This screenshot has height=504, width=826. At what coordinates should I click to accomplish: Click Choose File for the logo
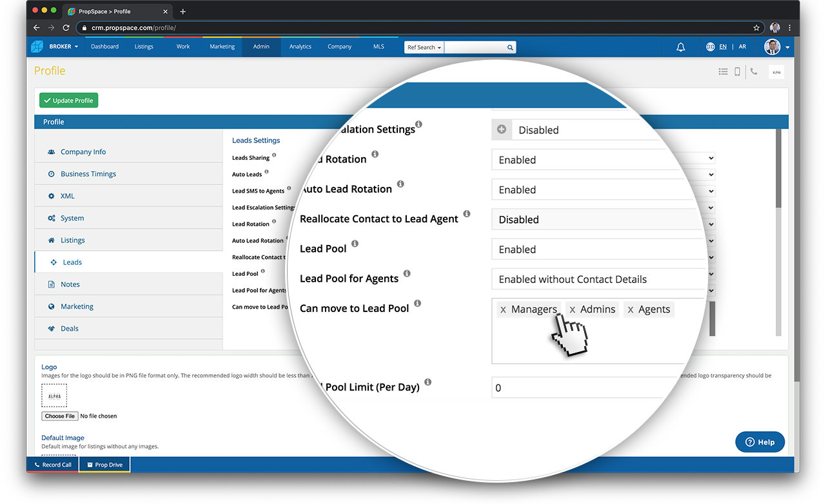[60, 416]
